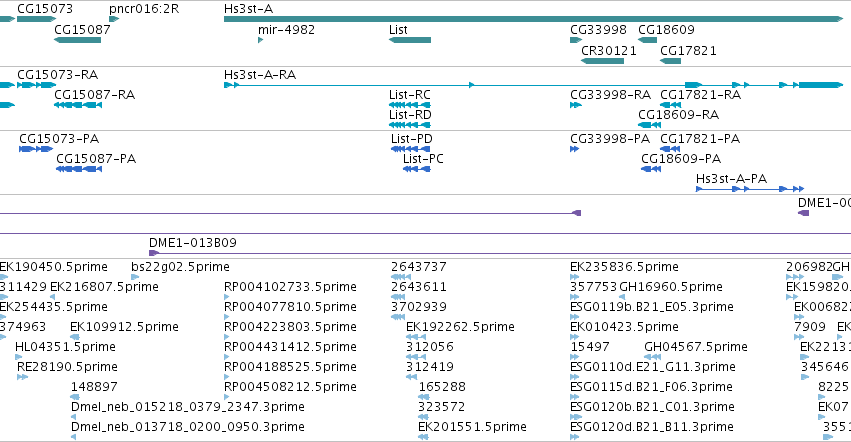Click the CG15073 gene feature
Screen dimensions: 851x442
[36, 19]
